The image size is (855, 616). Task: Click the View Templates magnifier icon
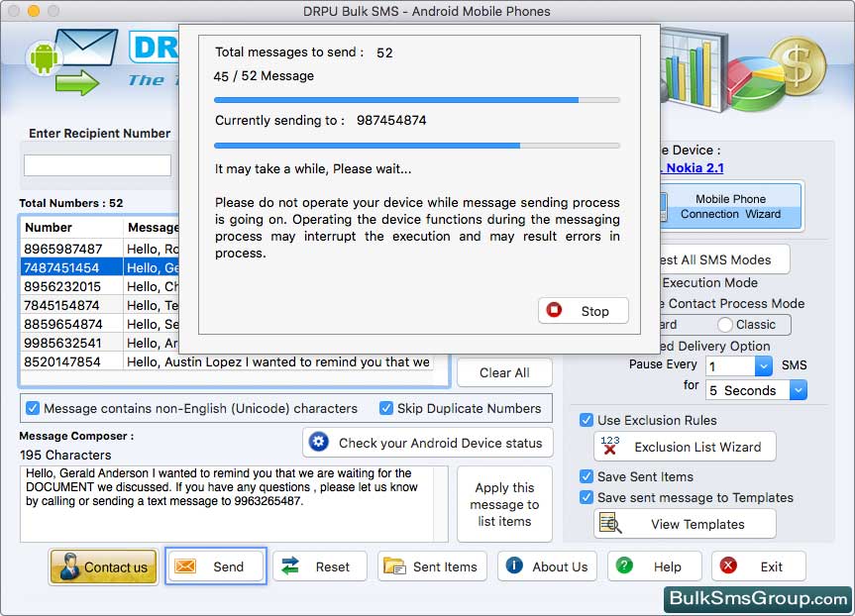(x=610, y=523)
